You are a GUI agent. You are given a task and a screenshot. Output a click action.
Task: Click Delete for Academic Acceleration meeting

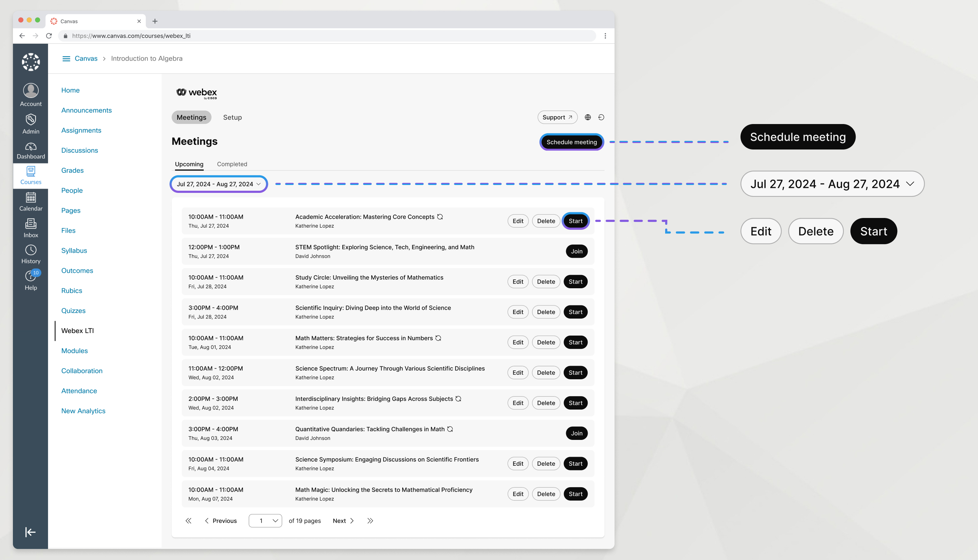[545, 220]
